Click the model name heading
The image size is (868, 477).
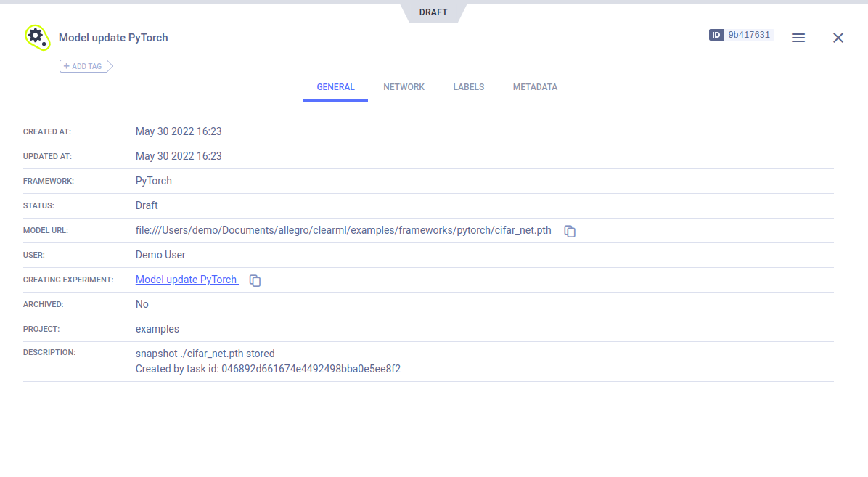pyautogui.click(x=113, y=38)
